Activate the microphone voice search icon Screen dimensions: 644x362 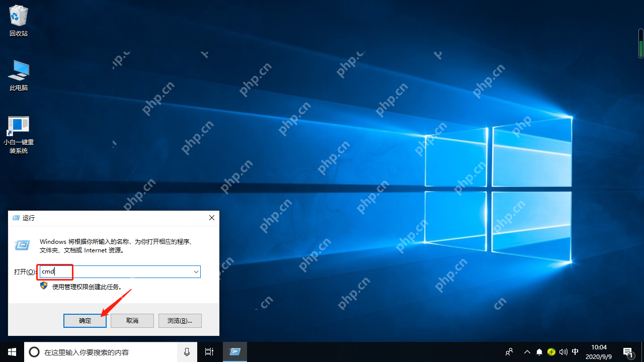click(187, 352)
